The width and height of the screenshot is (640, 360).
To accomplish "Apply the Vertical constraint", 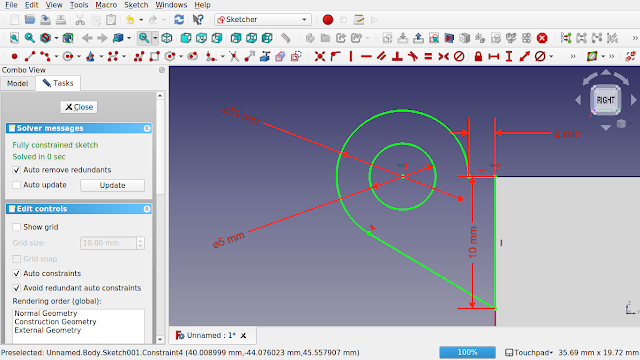I will (x=351, y=56).
